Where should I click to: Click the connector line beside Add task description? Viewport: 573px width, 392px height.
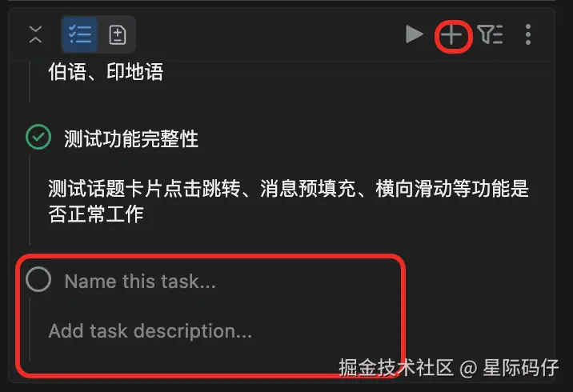pos(30,329)
